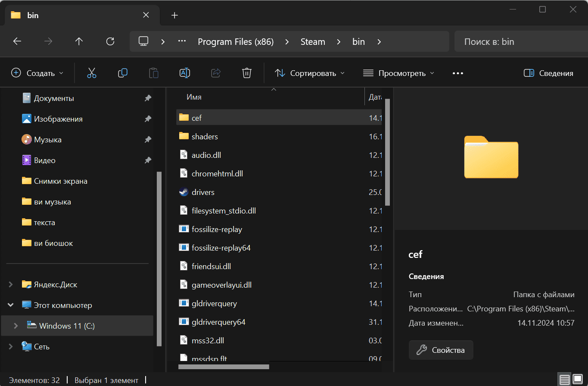Click the shaders folder icon
The height and width of the screenshot is (386, 588).
(184, 136)
